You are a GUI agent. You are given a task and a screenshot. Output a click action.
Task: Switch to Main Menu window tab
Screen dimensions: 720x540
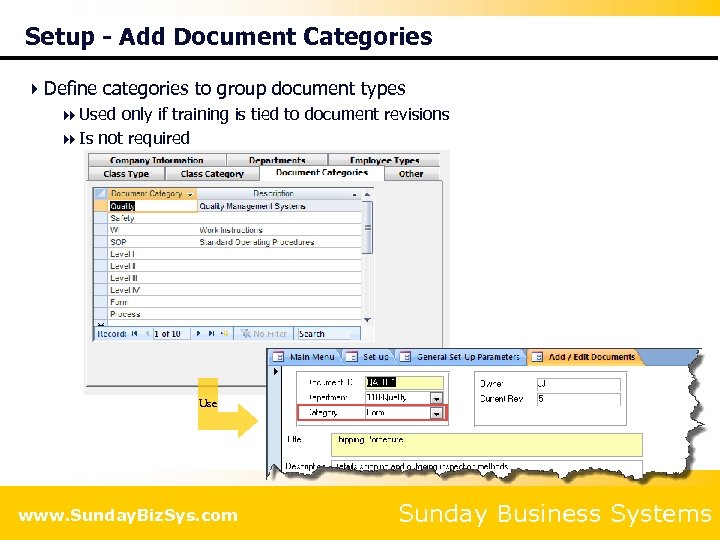(304, 357)
